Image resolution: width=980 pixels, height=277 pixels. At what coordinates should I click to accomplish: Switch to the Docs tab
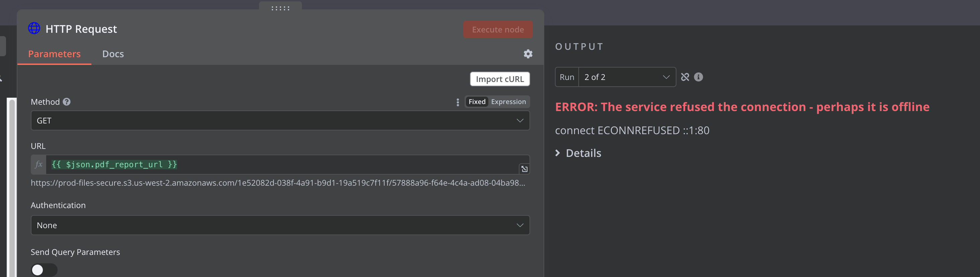tap(113, 54)
